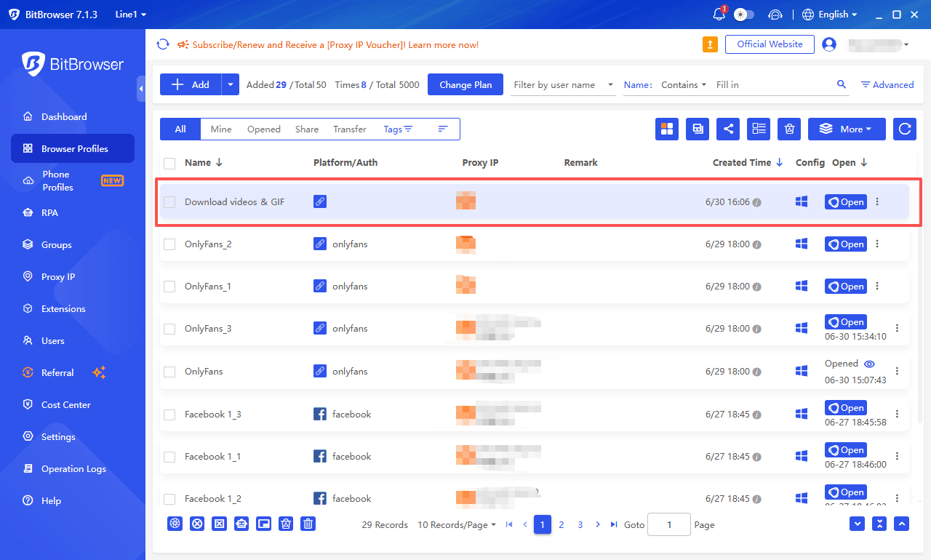Click the Change Plan button

(465, 84)
